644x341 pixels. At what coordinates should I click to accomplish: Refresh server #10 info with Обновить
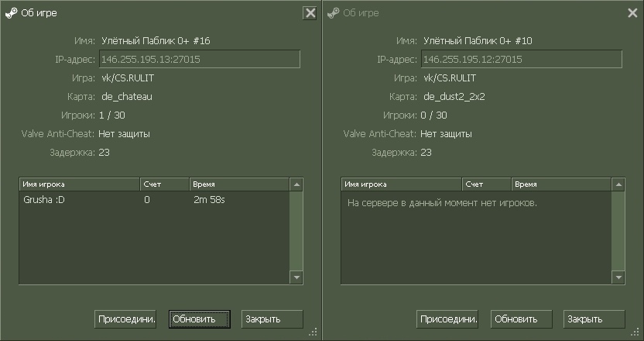click(521, 319)
